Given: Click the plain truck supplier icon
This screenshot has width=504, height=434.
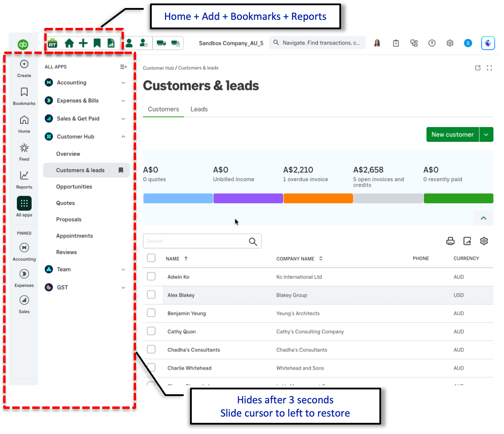Looking at the screenshot, I should (161, 43).
